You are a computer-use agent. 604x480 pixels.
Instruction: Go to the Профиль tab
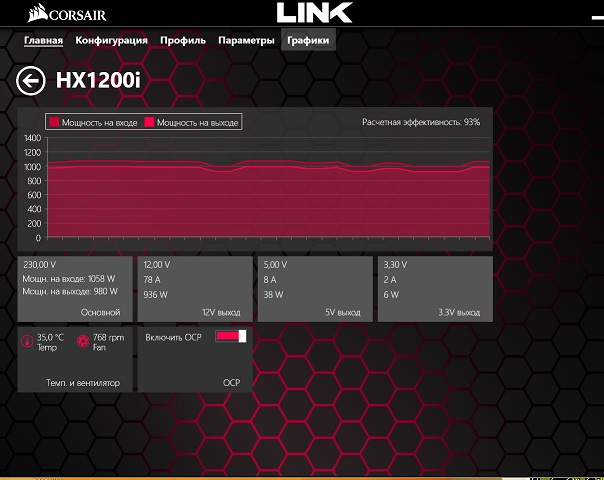(x=183, y=41)
